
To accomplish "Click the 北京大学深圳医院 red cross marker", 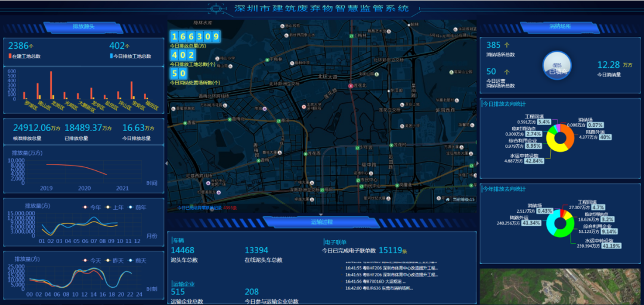I will coord(304,107).
